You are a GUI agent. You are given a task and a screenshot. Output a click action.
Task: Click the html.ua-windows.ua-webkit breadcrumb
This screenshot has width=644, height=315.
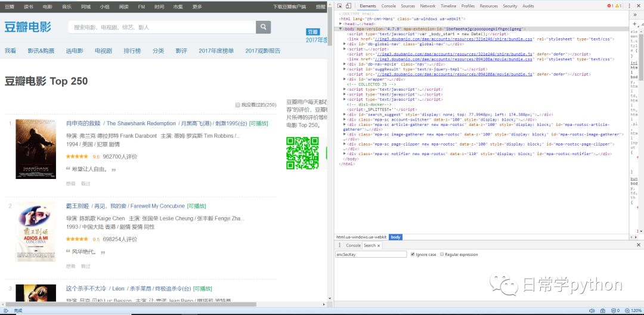362,237
